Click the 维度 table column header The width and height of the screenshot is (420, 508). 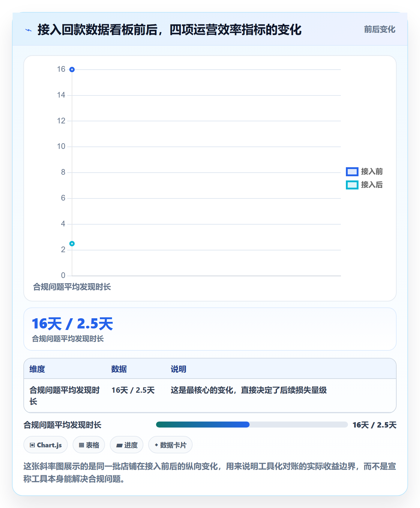(37, 369)
